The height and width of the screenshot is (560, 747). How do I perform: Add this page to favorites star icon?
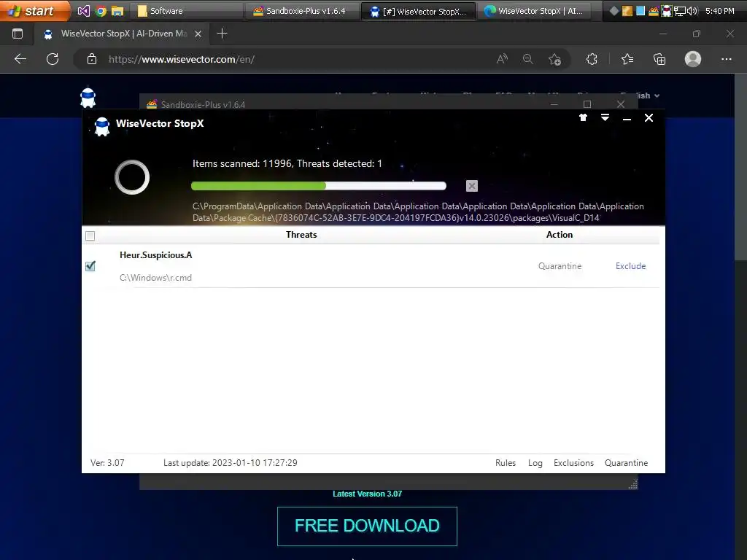(554, 59)
